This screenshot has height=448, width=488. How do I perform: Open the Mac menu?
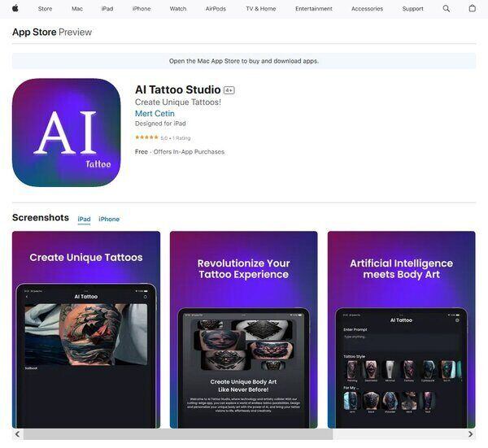(x=77, y=9)
